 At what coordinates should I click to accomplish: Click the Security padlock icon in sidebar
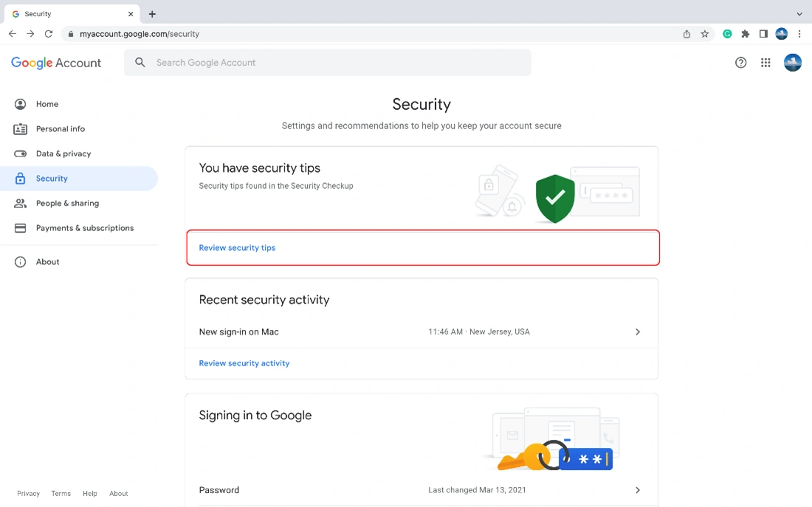coord(21,178)
